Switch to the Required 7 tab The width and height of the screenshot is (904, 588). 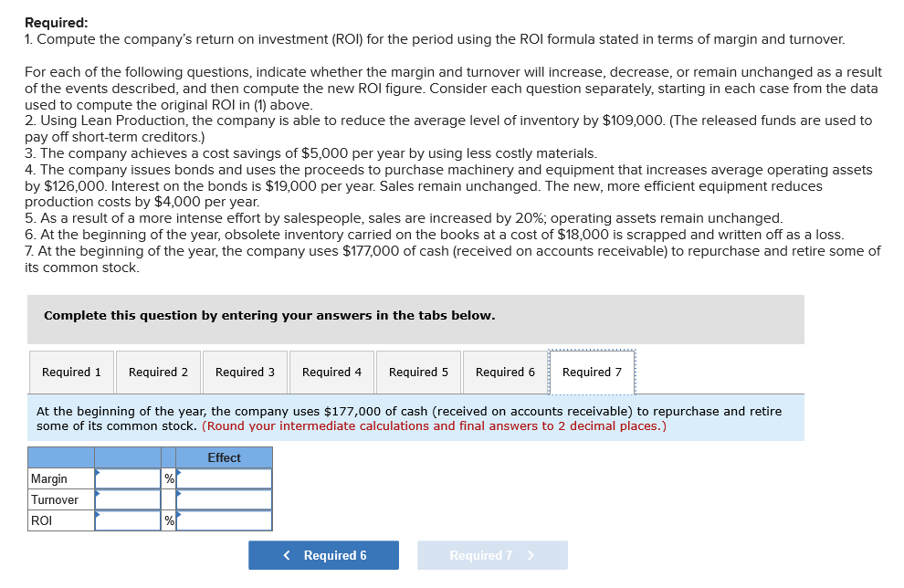coord(592,372)
